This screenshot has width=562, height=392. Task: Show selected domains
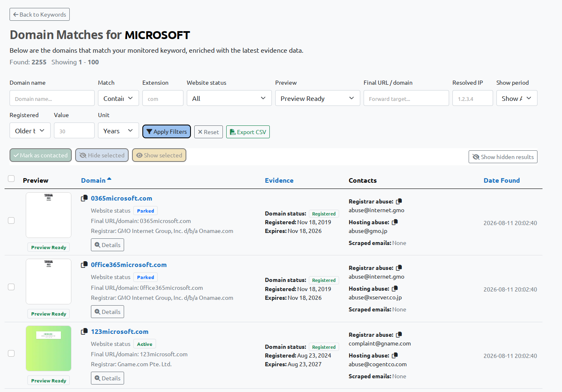pos(159,155)
